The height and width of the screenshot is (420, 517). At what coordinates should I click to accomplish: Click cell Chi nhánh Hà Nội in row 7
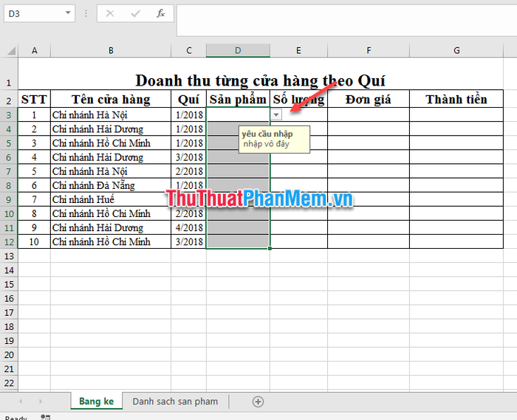pos(111,171)
